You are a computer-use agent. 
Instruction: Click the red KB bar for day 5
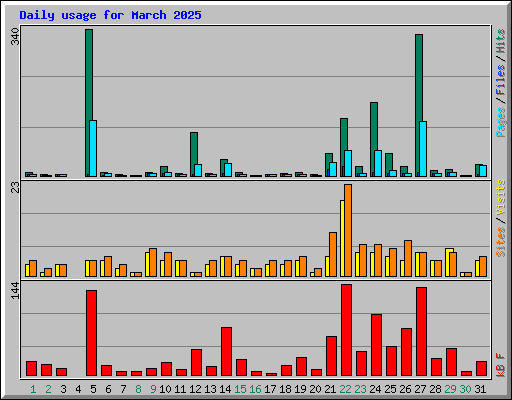coord(92,333)
